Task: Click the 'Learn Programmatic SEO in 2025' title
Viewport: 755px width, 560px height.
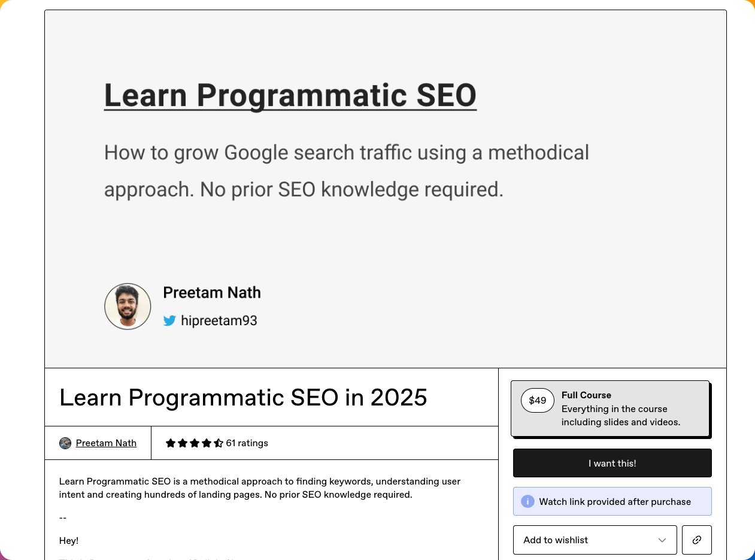Action: coord(243,398)
